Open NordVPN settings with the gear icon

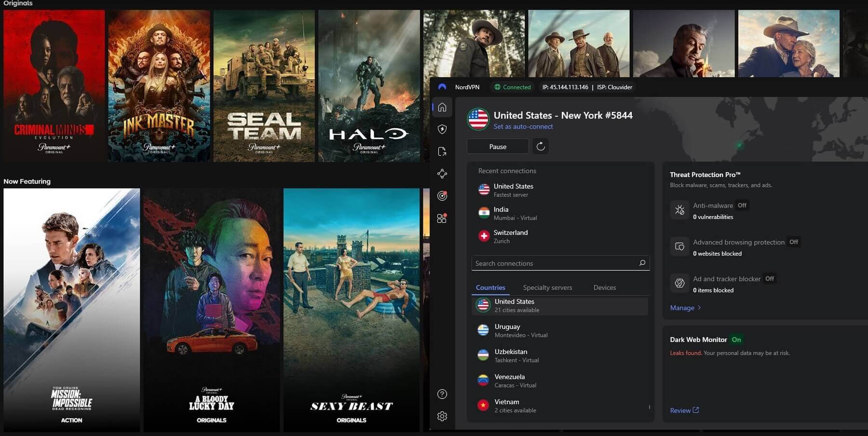pyautogui.click(x=442, y=416)
